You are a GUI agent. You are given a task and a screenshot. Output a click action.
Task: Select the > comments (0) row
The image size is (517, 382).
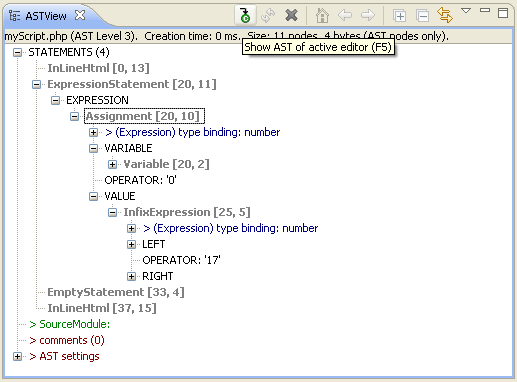tap(67, 340)
